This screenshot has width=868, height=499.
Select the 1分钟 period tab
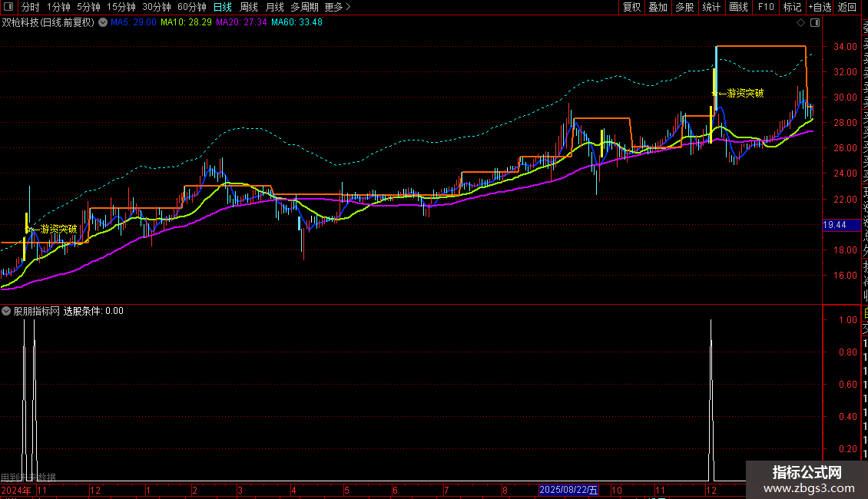58,7
